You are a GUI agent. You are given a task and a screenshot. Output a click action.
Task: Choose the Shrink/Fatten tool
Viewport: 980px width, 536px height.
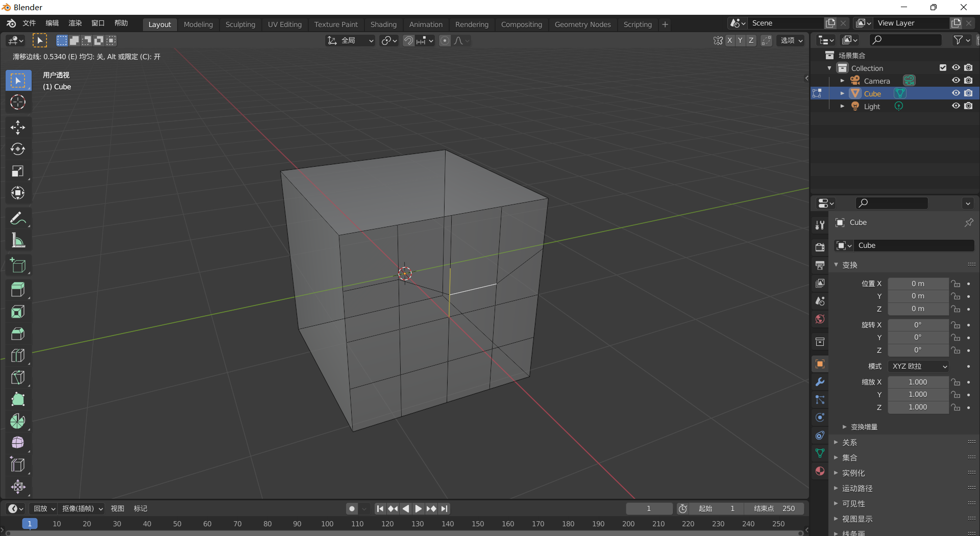pyautogui.click(x=18, y=487)
